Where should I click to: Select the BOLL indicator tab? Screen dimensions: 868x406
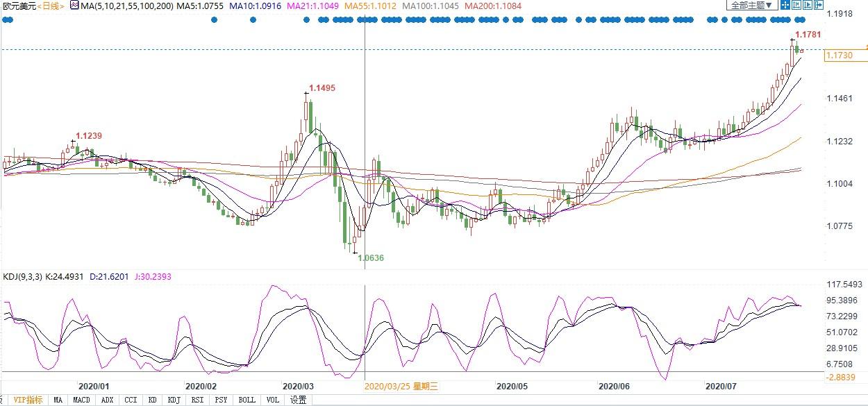coord(247,400)
